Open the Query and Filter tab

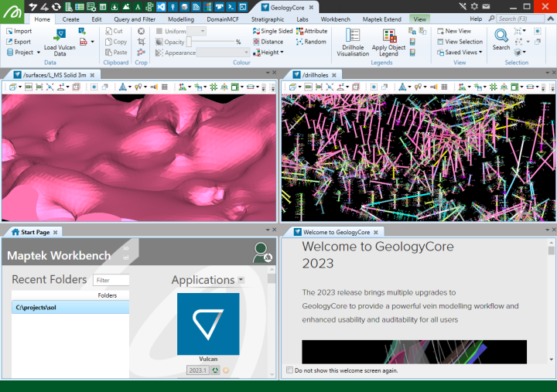pyautogui.click(x=134, y=19)
